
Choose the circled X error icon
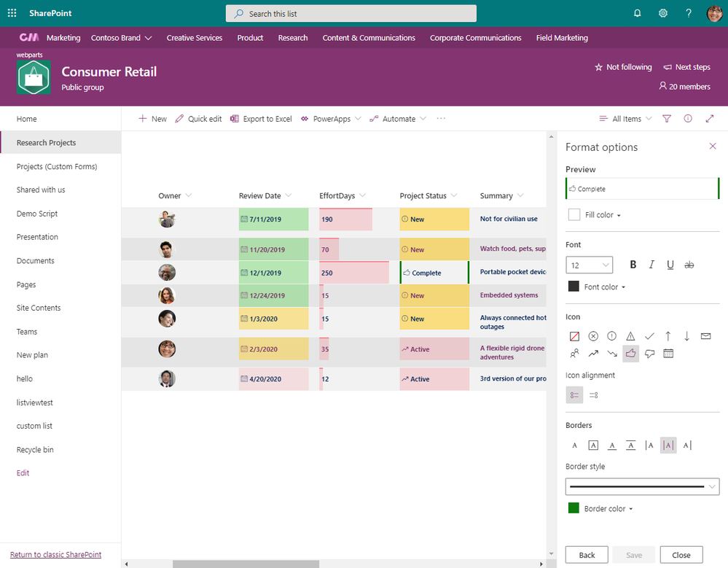coord(593,336)
